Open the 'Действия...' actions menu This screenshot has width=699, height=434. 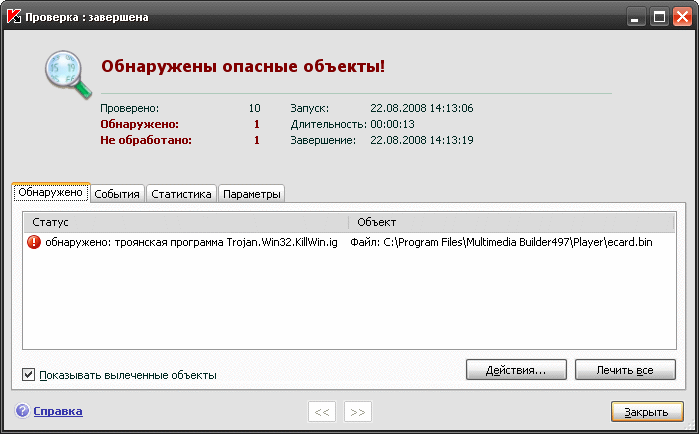[516, 370]
